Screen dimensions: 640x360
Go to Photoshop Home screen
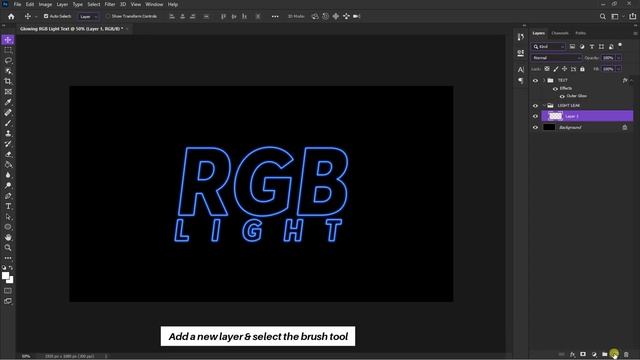[x=11, y=16]
